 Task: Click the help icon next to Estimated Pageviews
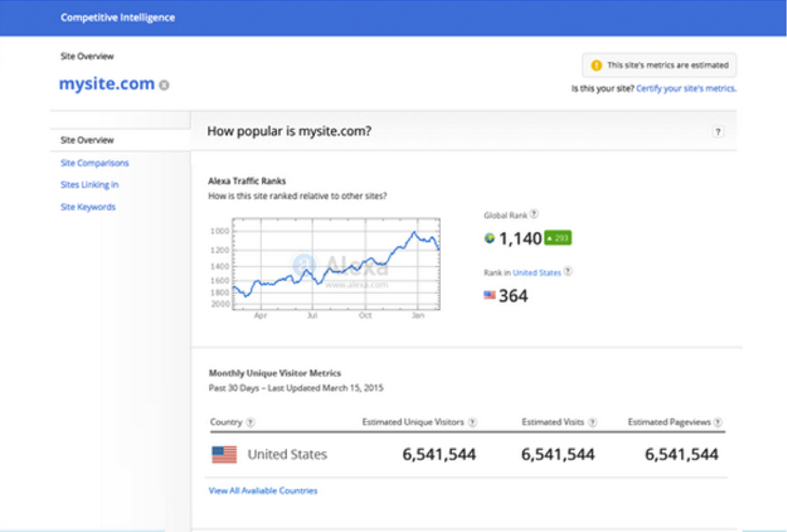point(717,423)
